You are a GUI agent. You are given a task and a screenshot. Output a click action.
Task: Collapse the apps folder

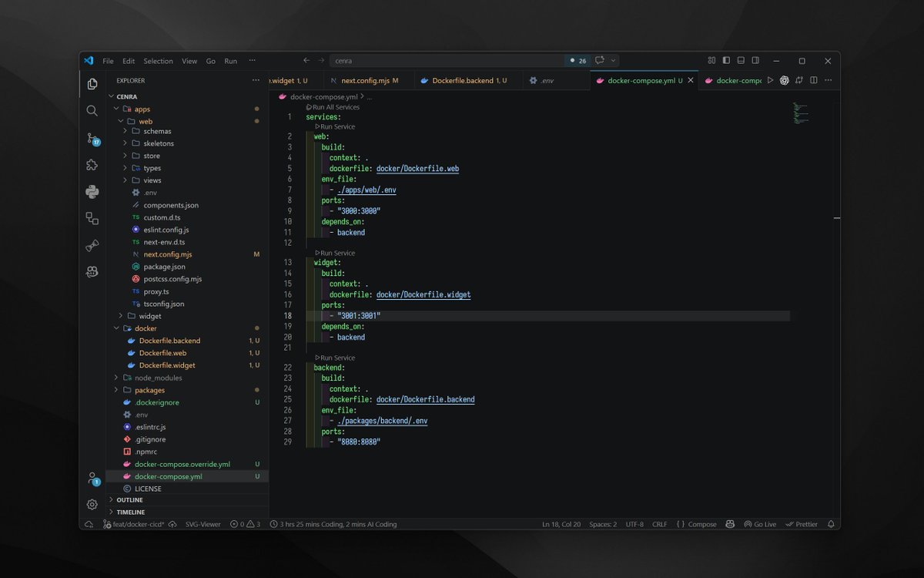pyautogui.click(x=116, y=109)
